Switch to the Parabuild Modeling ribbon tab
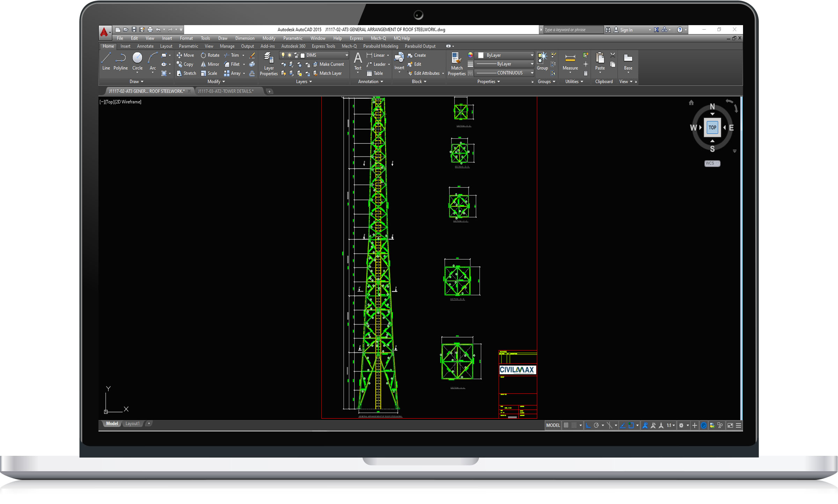 click(x=380, y=46)
